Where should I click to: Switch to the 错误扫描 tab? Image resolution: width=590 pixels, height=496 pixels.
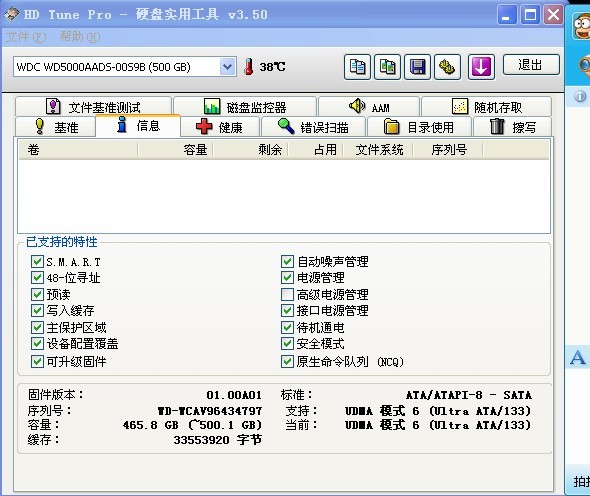click(x=313, y=127)
